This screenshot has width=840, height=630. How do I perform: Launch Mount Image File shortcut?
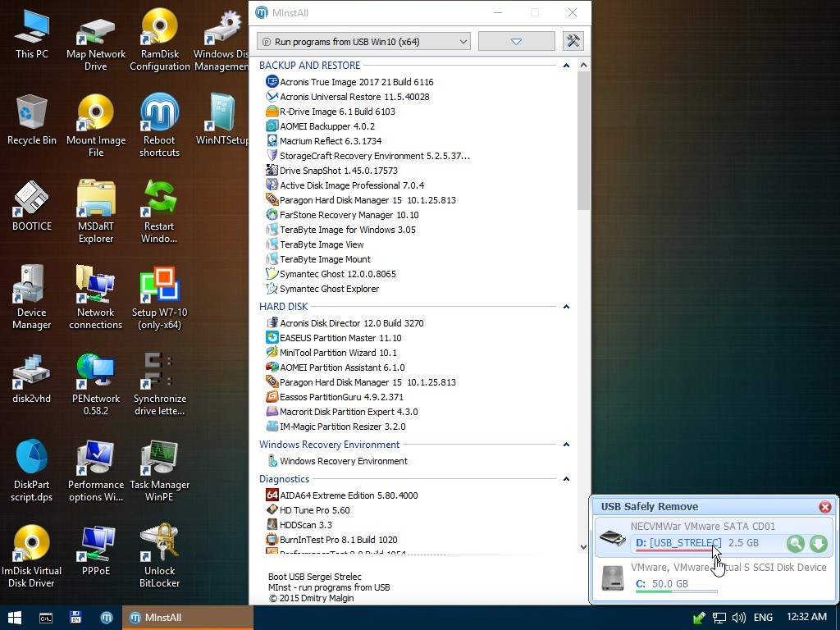[96, 126]
